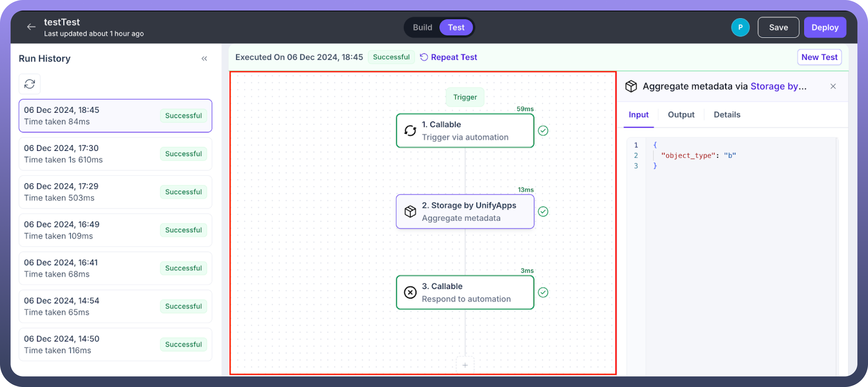
Task: Close the Aggregate metadata panel
Action: click(x=833, y=86)
